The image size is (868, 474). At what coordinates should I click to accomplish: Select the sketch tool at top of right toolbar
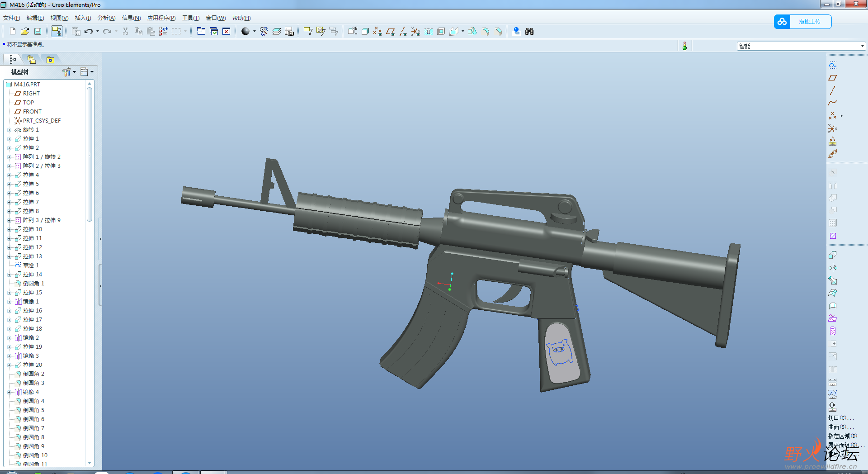click(x=832, y=65)
